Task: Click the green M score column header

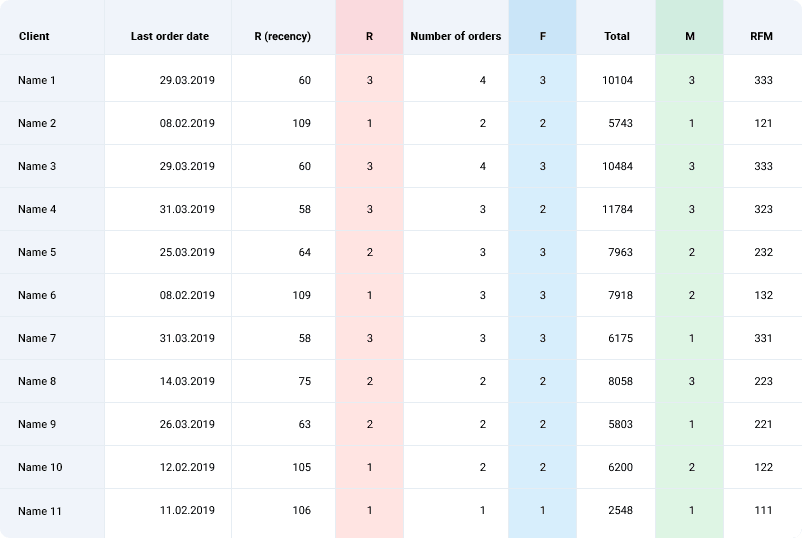Action: 690,36
